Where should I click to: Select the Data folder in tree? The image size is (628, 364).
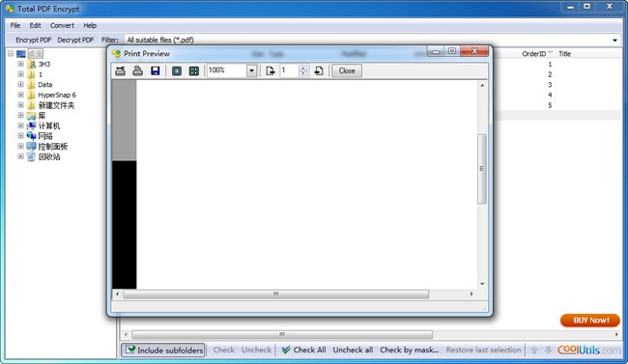click(x=44, y=85)
